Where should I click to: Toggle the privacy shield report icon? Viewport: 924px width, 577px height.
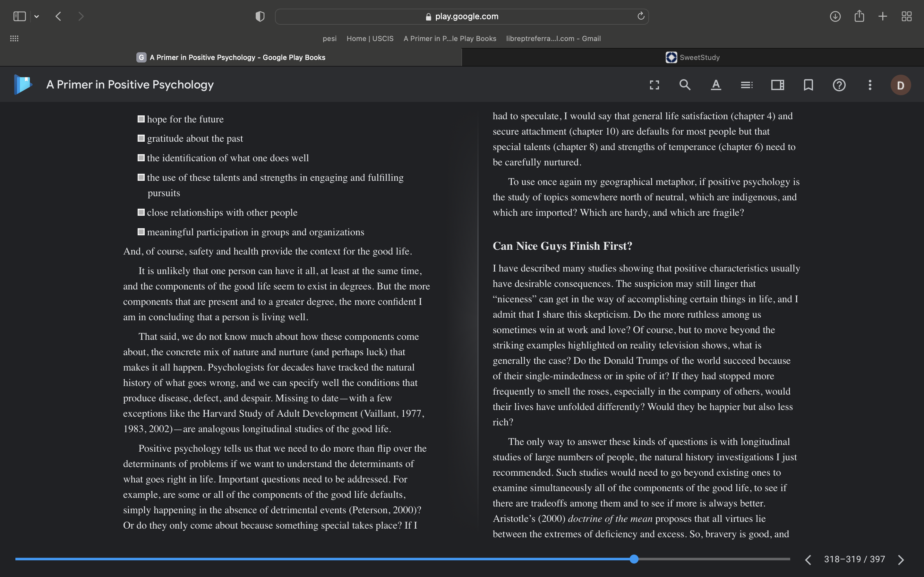[x=260, y=16]
